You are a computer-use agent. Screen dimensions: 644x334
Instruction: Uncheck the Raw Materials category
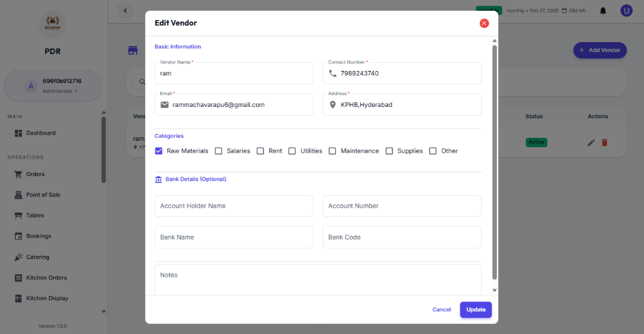159,151
